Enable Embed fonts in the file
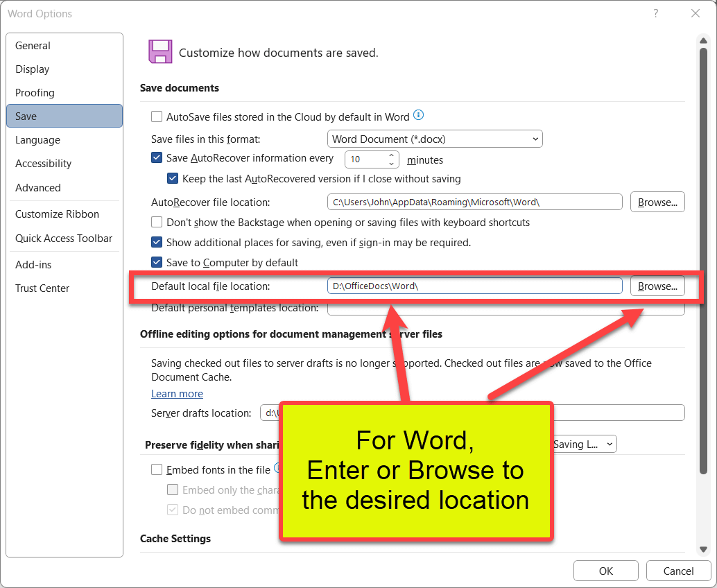717x588 pixels. click(x=157, y=469)
